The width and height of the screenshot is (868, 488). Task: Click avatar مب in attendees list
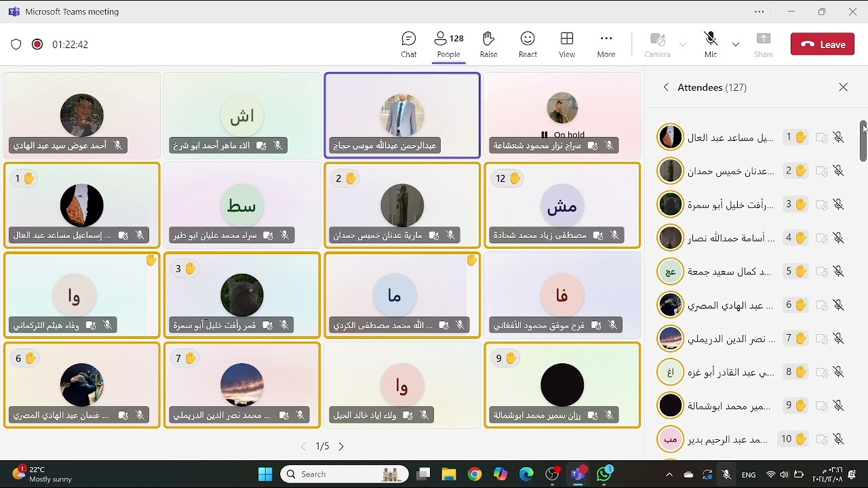(x=671, y=439)
